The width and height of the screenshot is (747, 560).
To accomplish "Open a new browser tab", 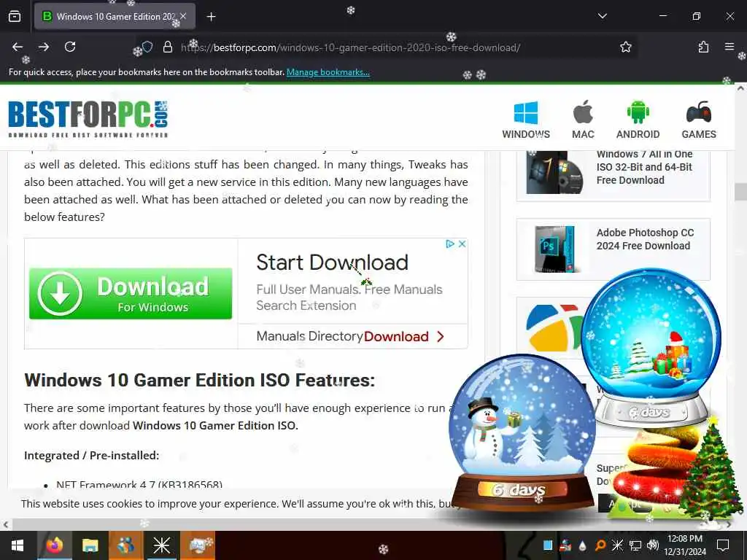I will click(x=211, y=17).
